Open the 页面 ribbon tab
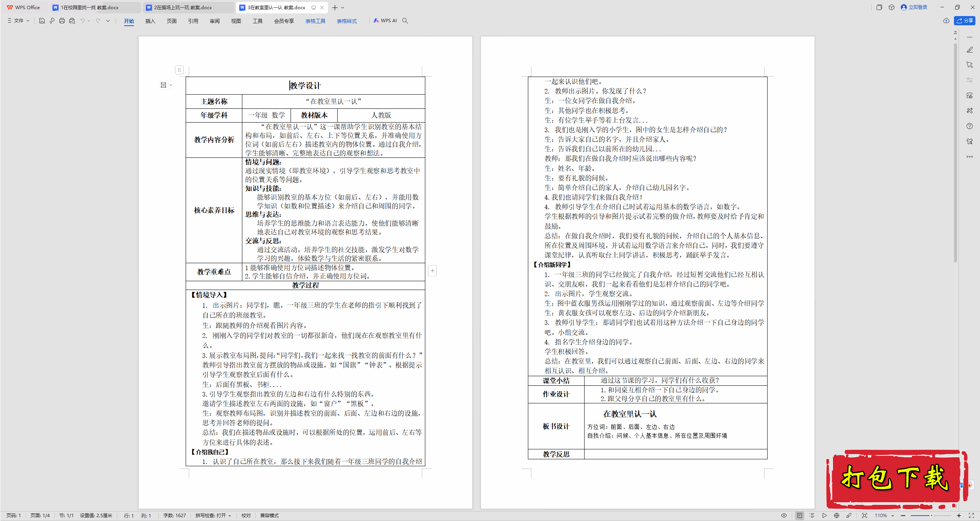 tap(171, 21)
